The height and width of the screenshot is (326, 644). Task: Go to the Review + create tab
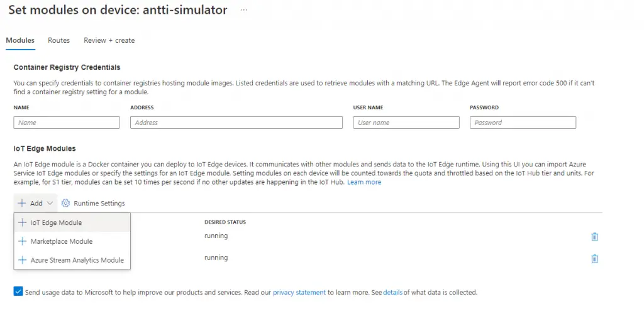point(109,40)
